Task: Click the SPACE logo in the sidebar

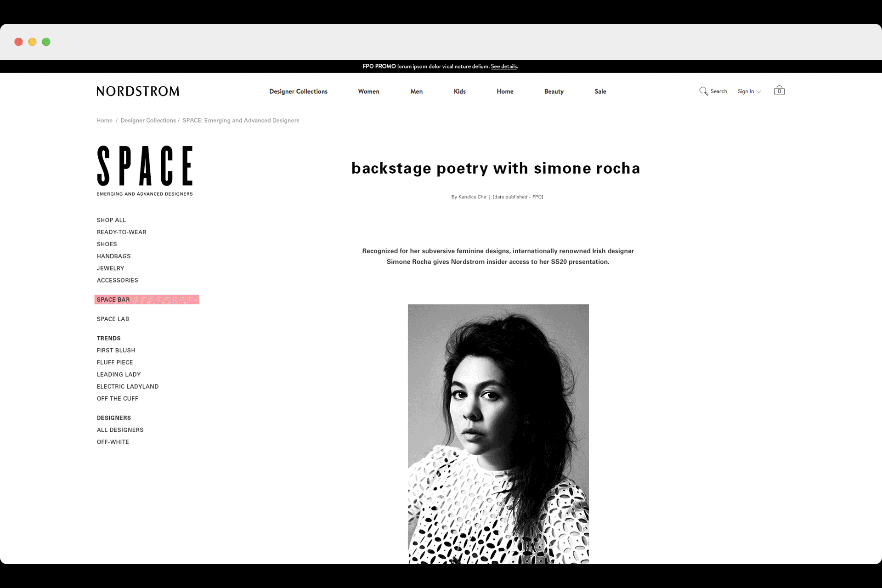Action: click(x=145, y=171)
